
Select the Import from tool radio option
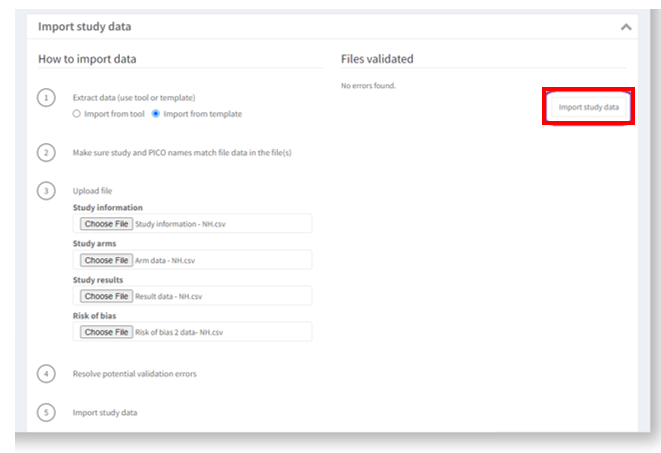(x=77, y=114)
